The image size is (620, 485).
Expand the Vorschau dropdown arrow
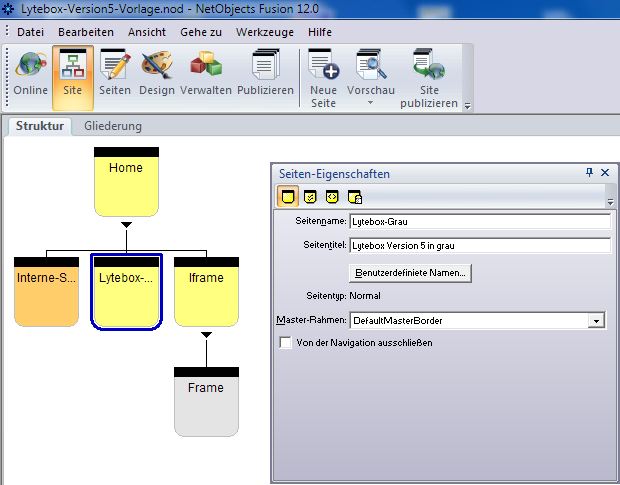[x=370, y=102]
